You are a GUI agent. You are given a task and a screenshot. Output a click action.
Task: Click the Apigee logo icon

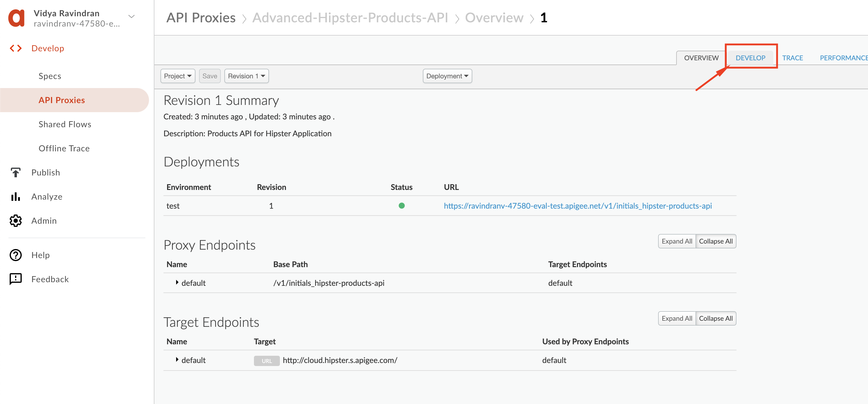pyautogui.click(x=17, y=18)
